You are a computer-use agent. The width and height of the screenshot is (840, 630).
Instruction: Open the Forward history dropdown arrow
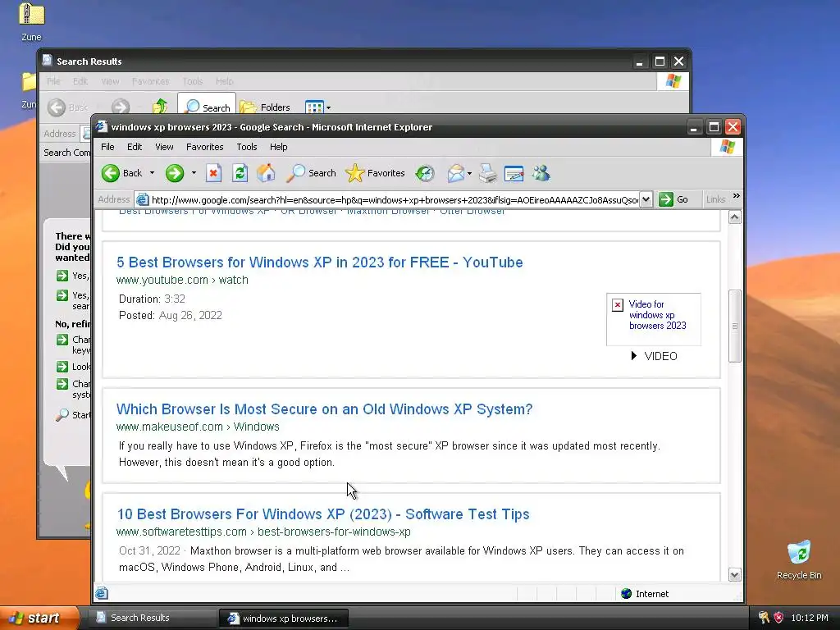coord(194,173)
